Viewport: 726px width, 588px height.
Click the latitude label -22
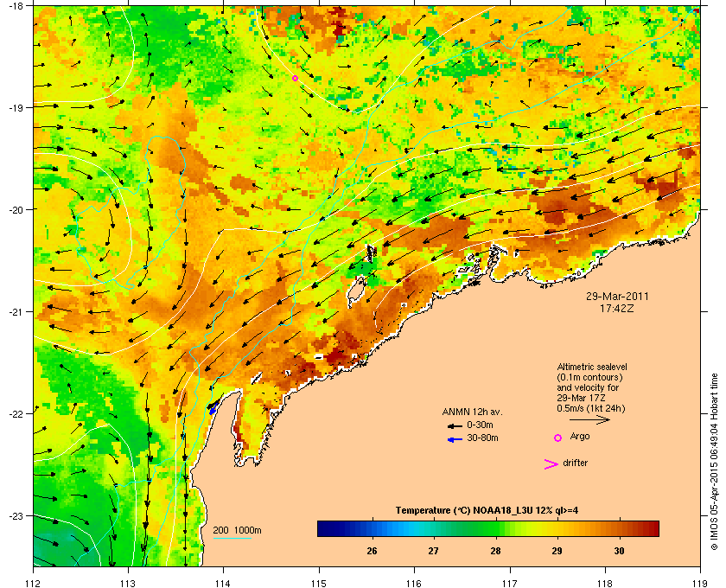point(16,414)
